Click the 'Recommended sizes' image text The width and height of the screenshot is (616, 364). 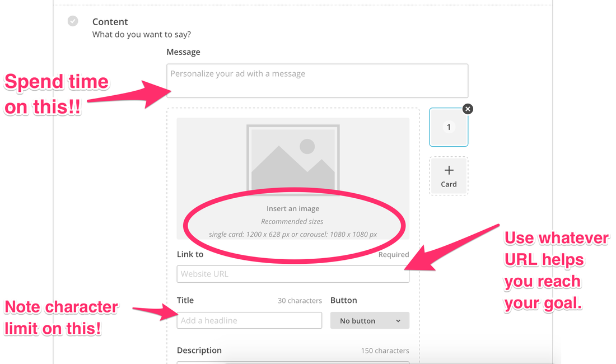[292, 222]
